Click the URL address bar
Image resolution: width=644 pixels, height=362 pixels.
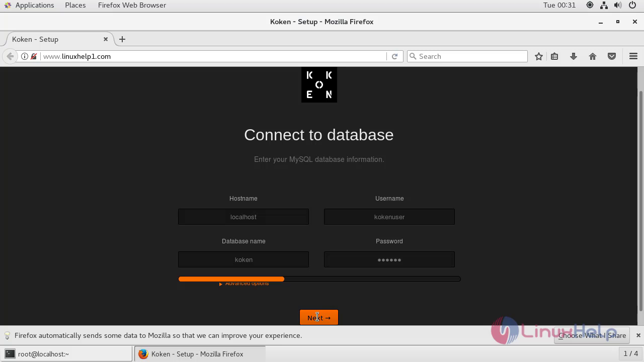click(x=214, y=56)
